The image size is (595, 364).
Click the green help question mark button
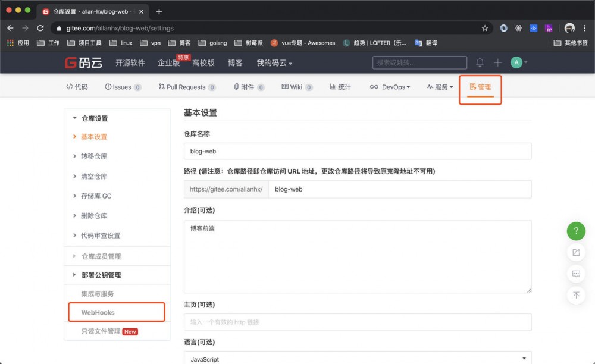(x=576, y=231)
